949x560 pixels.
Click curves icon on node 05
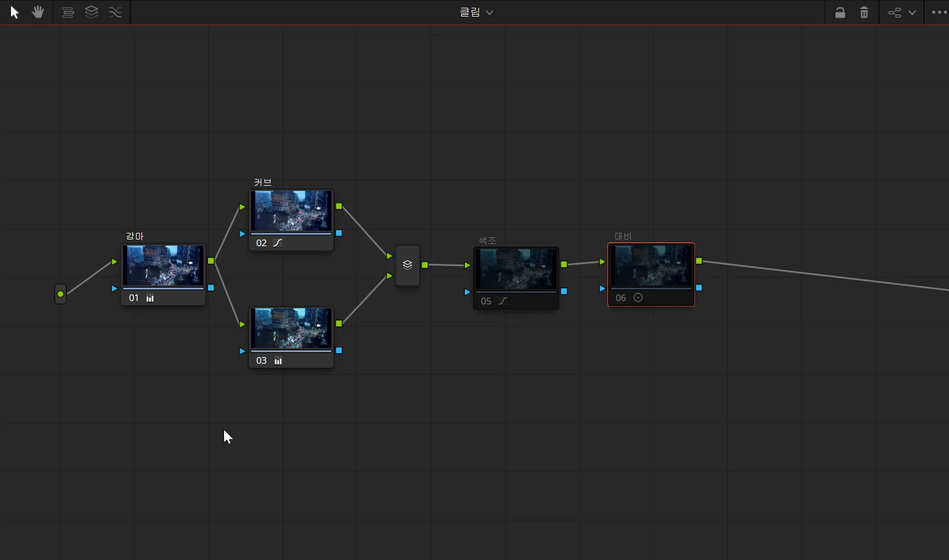(x=503, y=301)
